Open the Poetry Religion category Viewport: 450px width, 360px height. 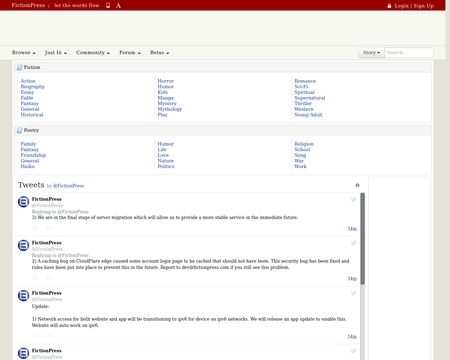click(304, 144)
